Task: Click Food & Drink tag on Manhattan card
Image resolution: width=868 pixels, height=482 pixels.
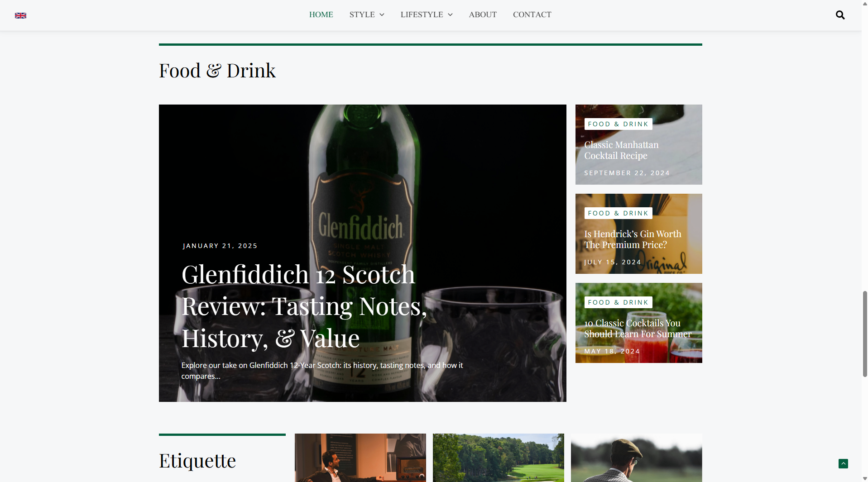Action: coord(618,124)
